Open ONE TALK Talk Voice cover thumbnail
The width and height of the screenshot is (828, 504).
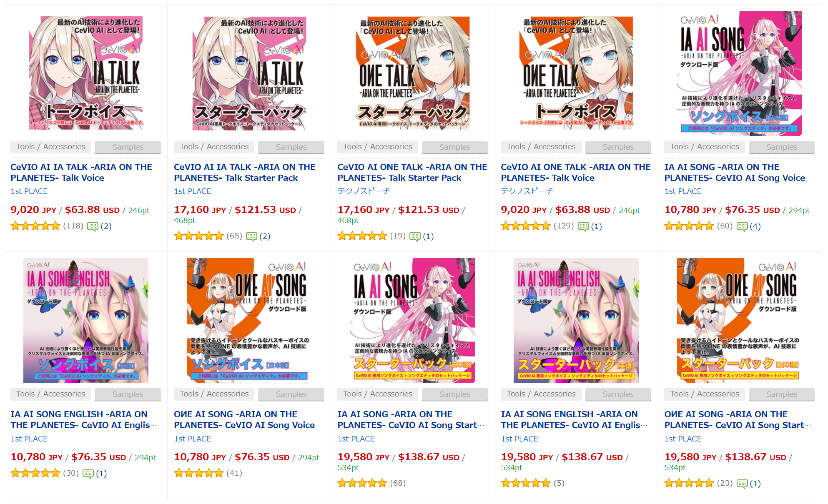(576, 73)
